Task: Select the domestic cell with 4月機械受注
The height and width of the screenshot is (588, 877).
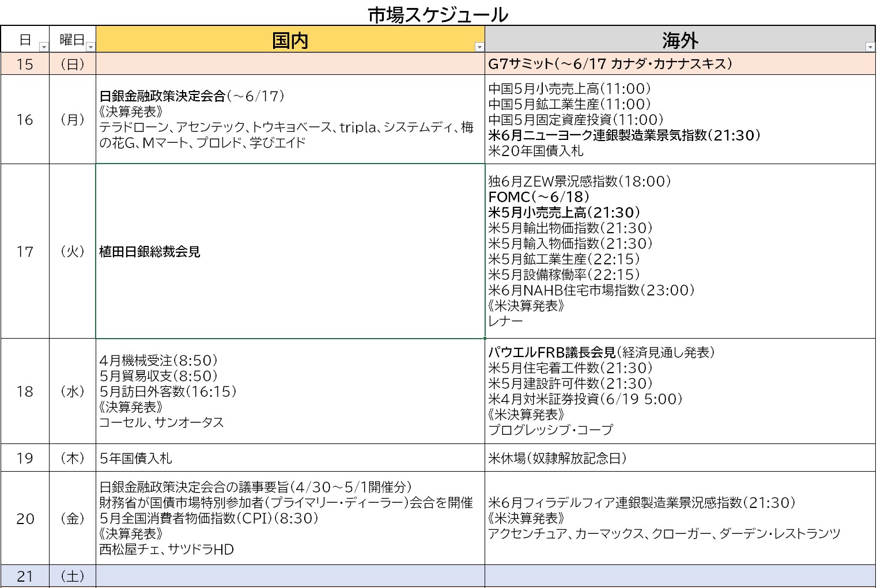Action: (x=290, y=392)
